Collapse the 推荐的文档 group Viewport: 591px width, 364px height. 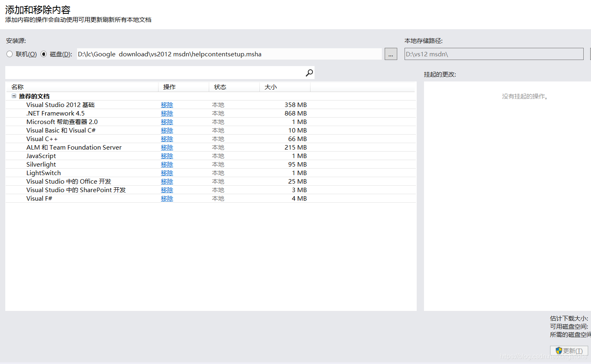click(x=14, y=96)
